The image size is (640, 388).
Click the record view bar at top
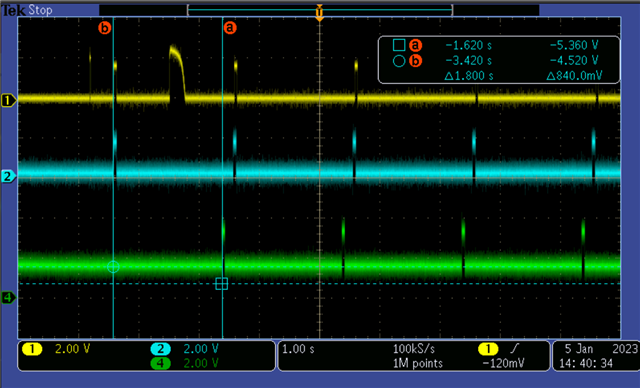(320, 10)
